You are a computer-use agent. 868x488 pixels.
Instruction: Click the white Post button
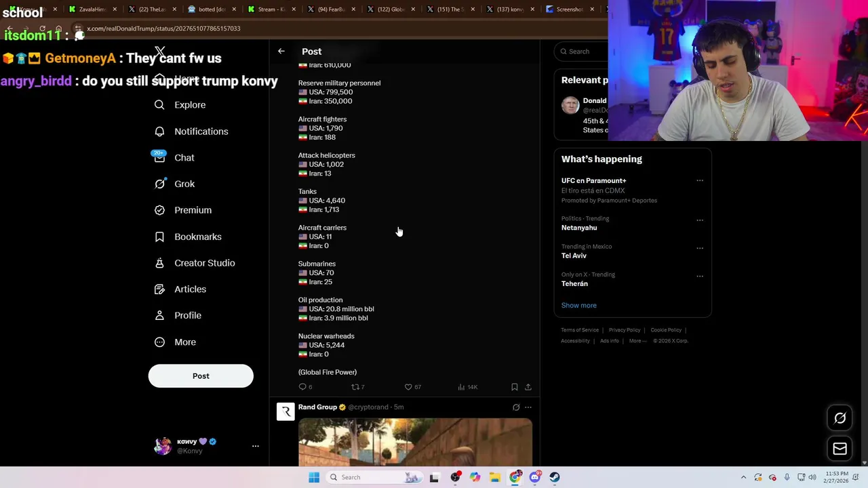[x=201, y=376]
